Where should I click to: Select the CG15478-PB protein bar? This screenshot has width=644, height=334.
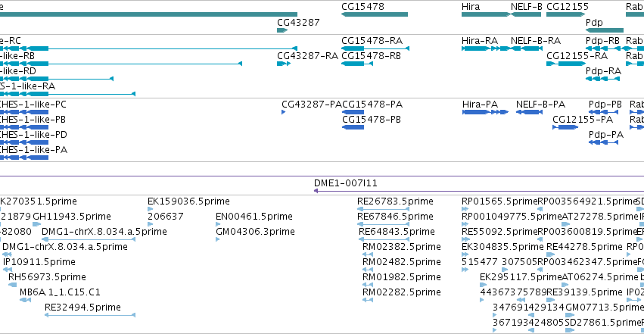click(x=353, y=127)
